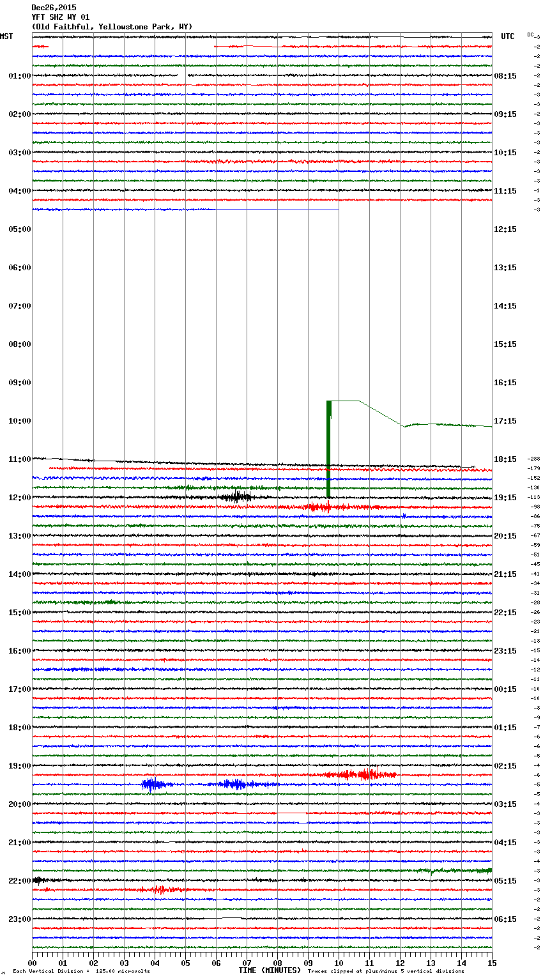543x980 pixels.
Task: Click the 00:15 UTC hour label
Action: (505, 689)
